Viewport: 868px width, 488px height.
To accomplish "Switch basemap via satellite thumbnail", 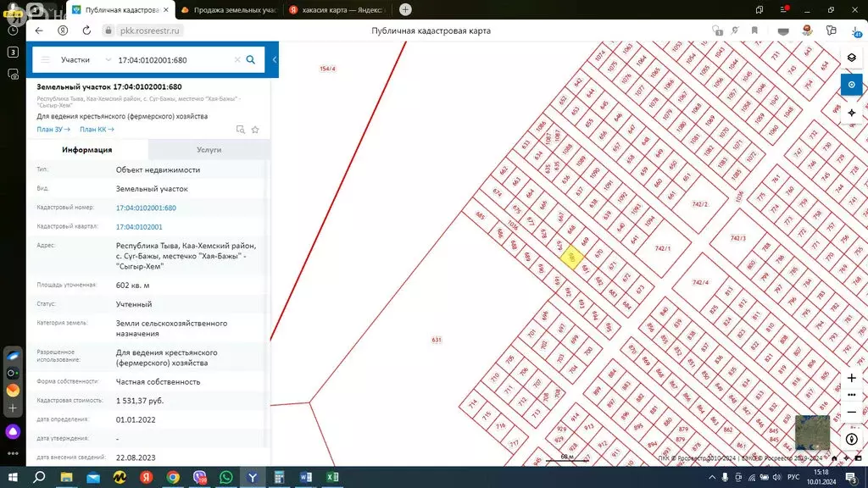I will [812, 432].
